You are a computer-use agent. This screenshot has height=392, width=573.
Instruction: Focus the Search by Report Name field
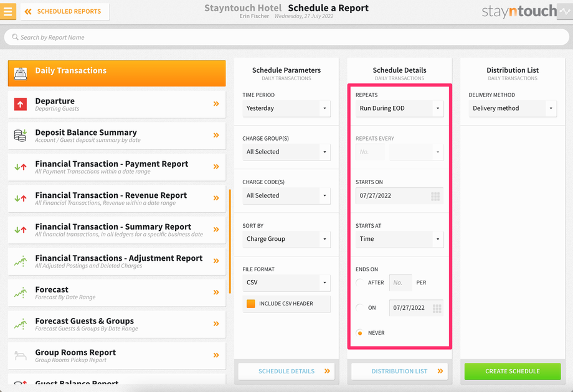[x=286, y=37]
